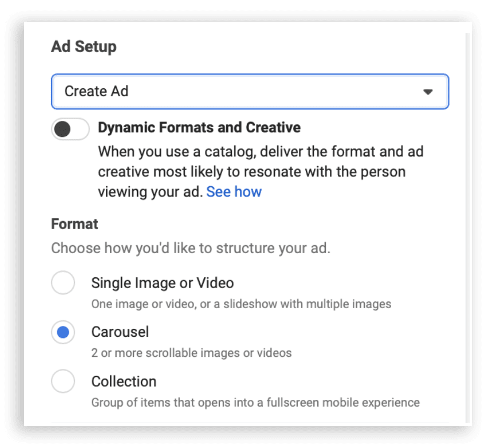
Task: Click the 'Format' section heading
Action: click(74, 224)
